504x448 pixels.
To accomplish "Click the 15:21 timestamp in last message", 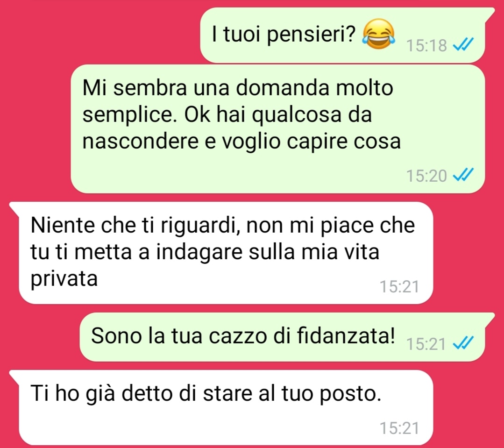I will tap(399, 428).
